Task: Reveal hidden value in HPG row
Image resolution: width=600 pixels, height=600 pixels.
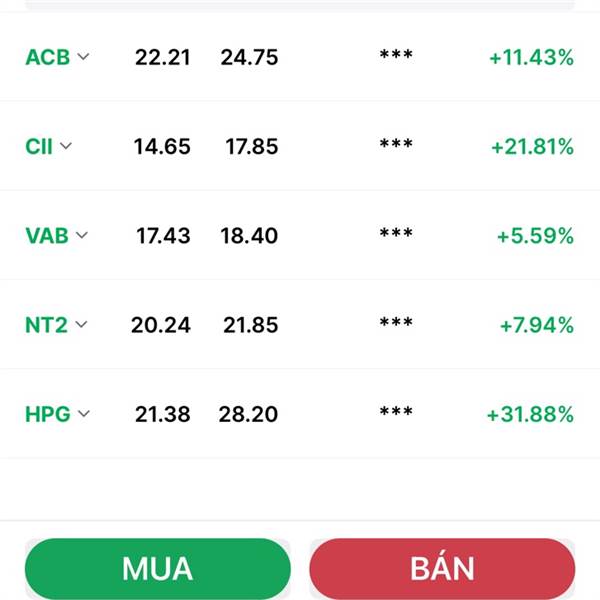Action: [x=396, y=411]
